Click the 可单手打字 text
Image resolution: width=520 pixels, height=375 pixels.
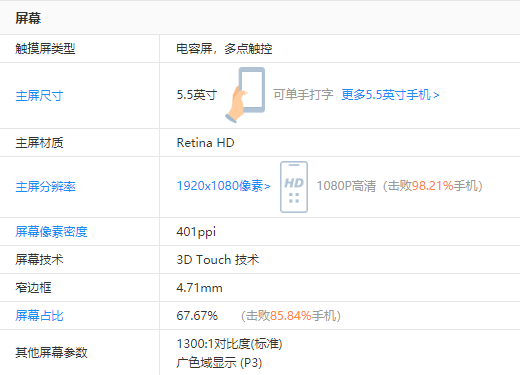point(303,95)
